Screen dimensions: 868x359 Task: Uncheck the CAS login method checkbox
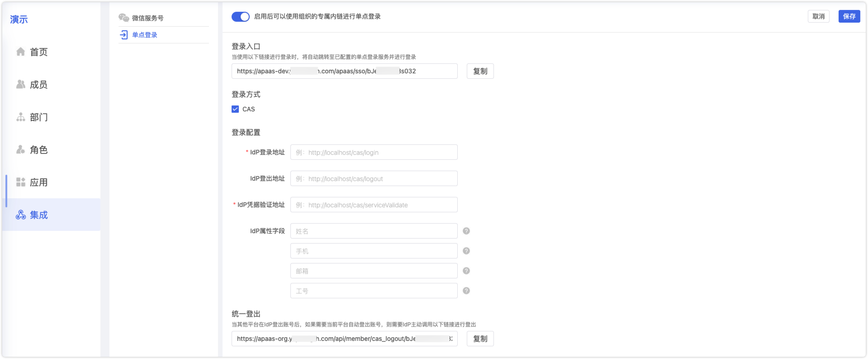point(235,109)
